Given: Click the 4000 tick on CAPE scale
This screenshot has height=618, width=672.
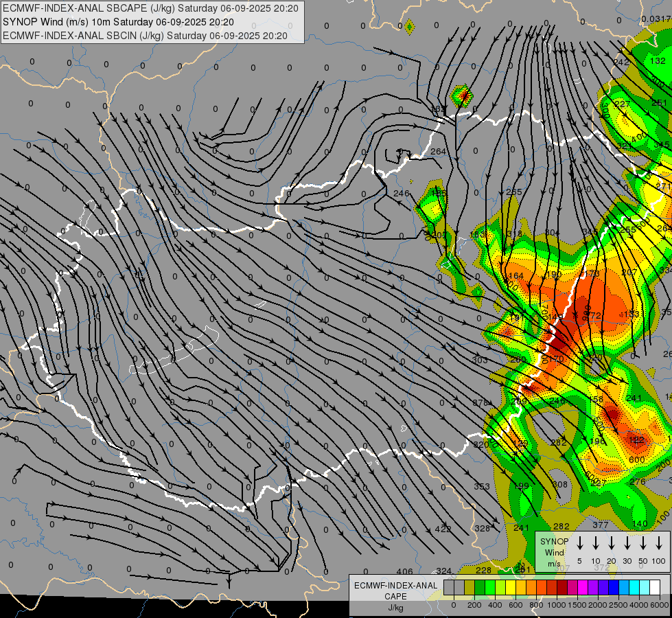Looking at the screenshot, I should [639, 605].
